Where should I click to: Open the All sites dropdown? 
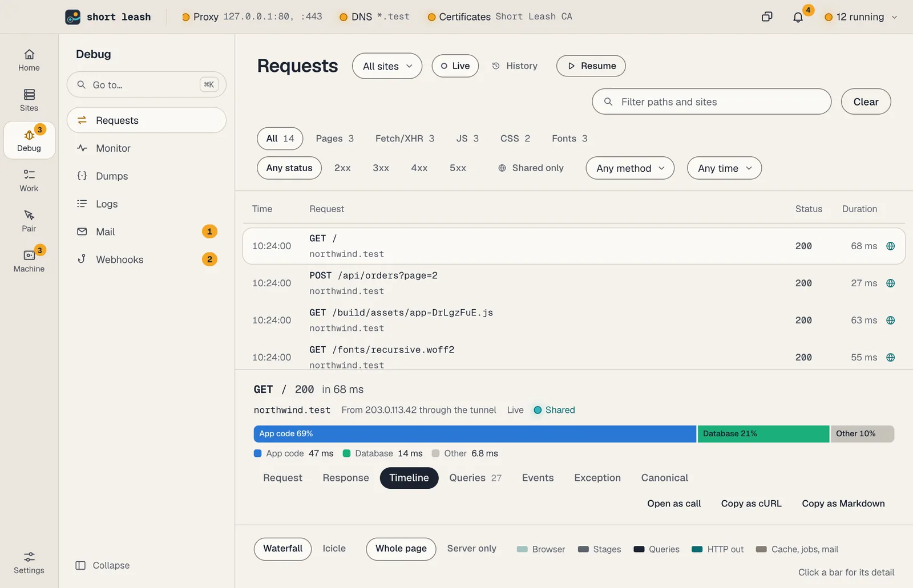[387, 66]
